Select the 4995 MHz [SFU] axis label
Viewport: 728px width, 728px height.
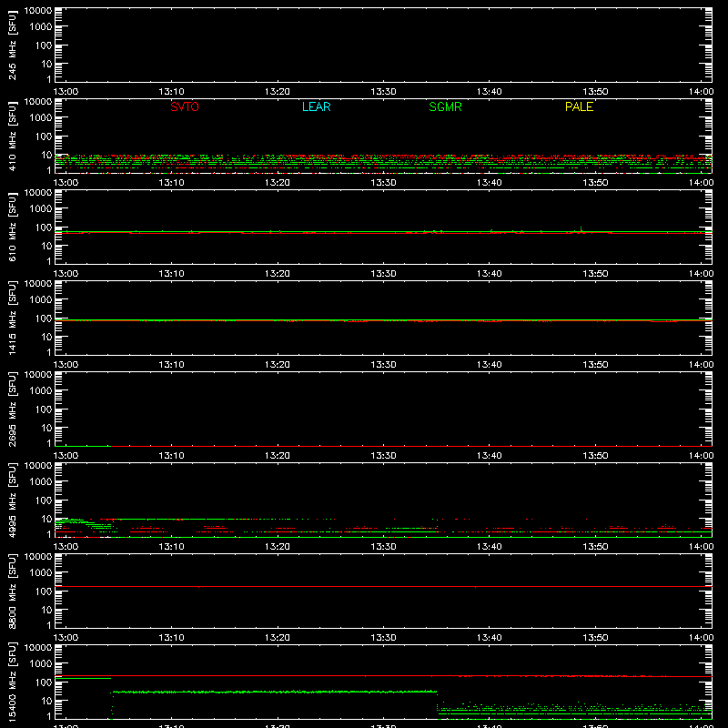tap(13, 500)
